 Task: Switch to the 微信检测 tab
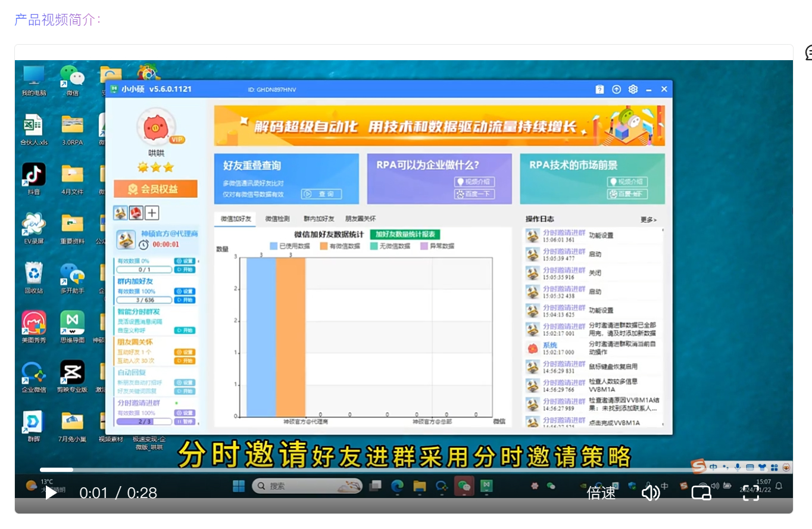pyautogui.click(x=277, y=219)
